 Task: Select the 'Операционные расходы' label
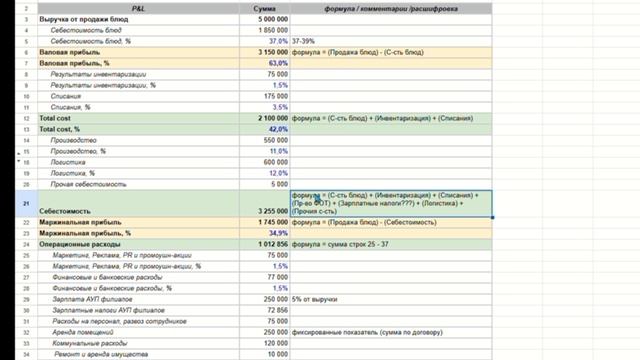[x=138, y=244]
